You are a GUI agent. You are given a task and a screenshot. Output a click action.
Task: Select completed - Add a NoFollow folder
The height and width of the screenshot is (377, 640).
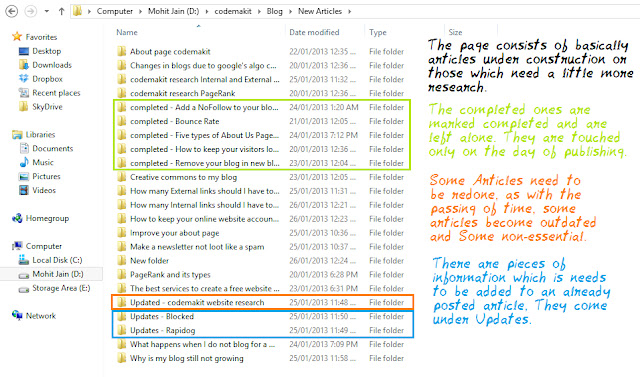click(x=204, y=107)
